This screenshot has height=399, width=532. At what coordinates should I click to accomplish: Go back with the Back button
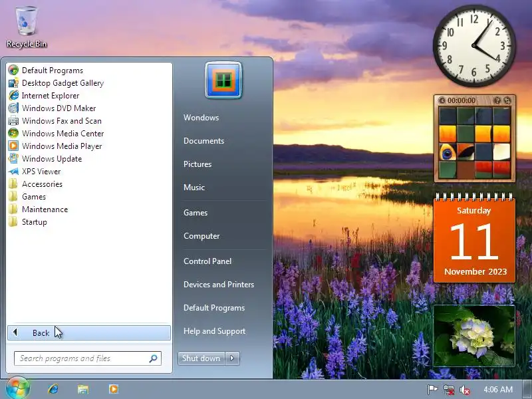[x=89, y=333]
